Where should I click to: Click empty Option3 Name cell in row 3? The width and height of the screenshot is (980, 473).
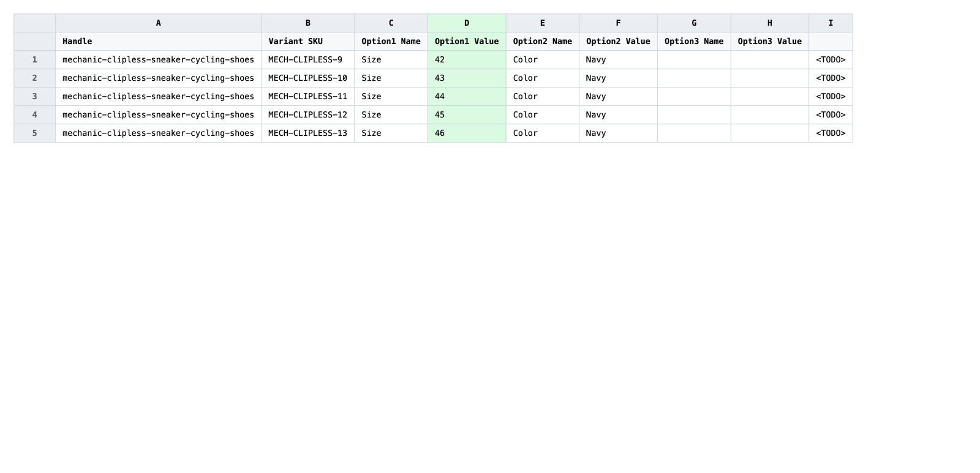point(694,97)
